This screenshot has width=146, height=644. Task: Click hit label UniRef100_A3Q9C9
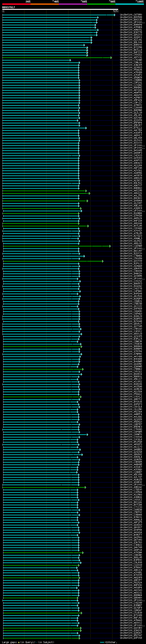coord(131,208)
